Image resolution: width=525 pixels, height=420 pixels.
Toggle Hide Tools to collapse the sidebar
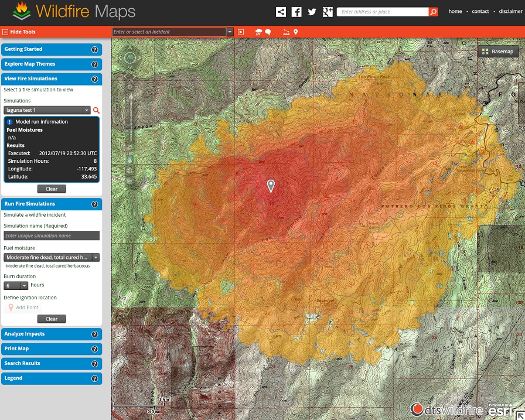pyautogui.click(x=21, y=32)
